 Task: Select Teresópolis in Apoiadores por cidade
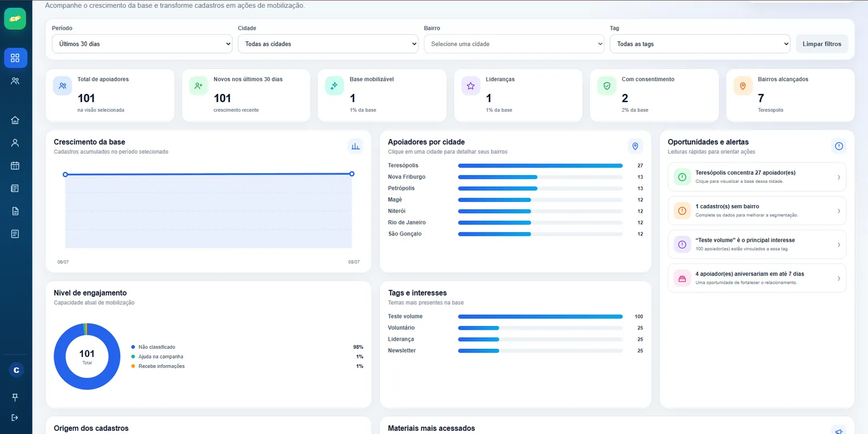tap(515, 165)
